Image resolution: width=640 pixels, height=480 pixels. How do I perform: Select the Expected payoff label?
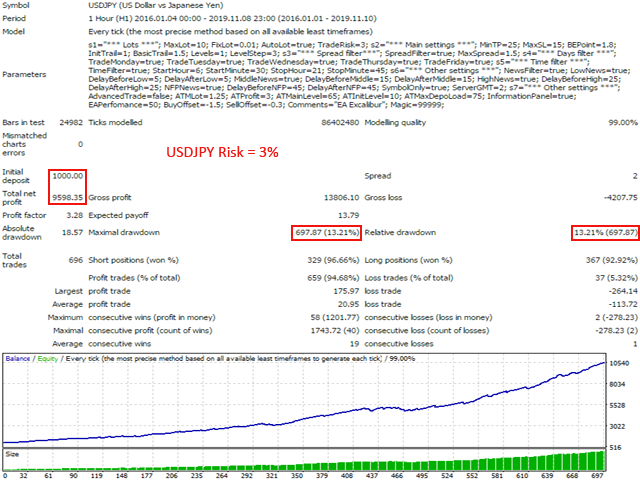[x=118, y=215]
